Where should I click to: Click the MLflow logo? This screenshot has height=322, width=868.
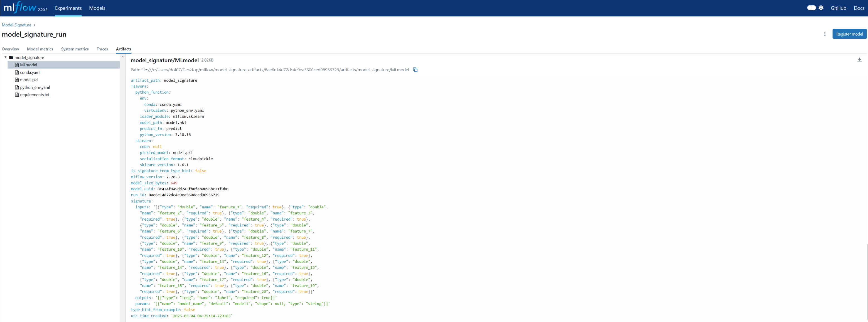(x=20, y=8)
